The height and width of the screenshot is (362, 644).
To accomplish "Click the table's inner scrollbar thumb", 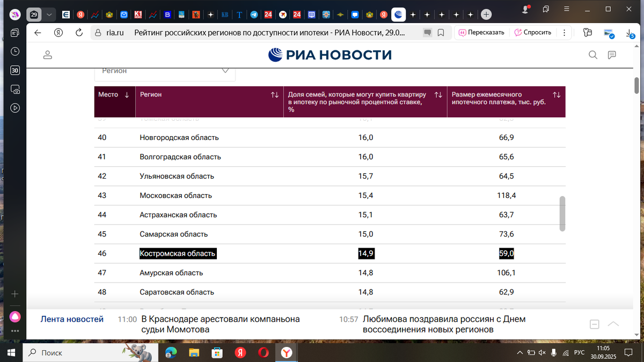I will [562, 213].
